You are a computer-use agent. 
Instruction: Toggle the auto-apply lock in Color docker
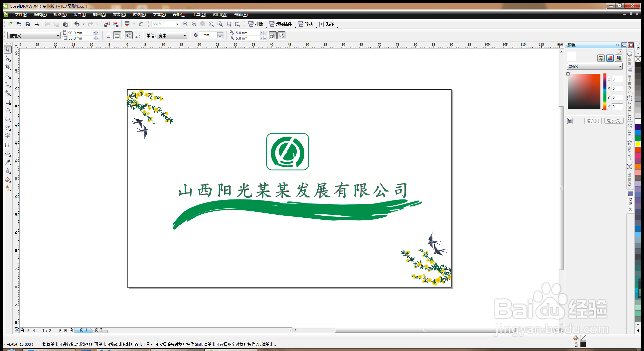[x=570, y=121]
